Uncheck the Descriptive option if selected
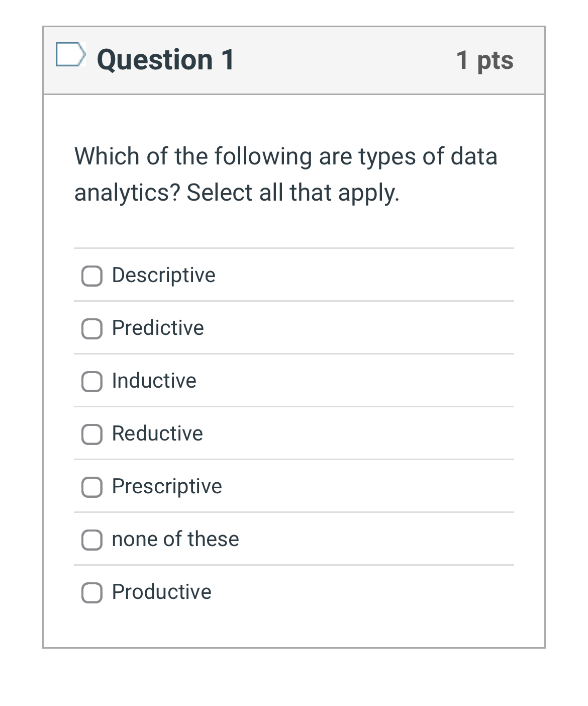 (91, 277)
